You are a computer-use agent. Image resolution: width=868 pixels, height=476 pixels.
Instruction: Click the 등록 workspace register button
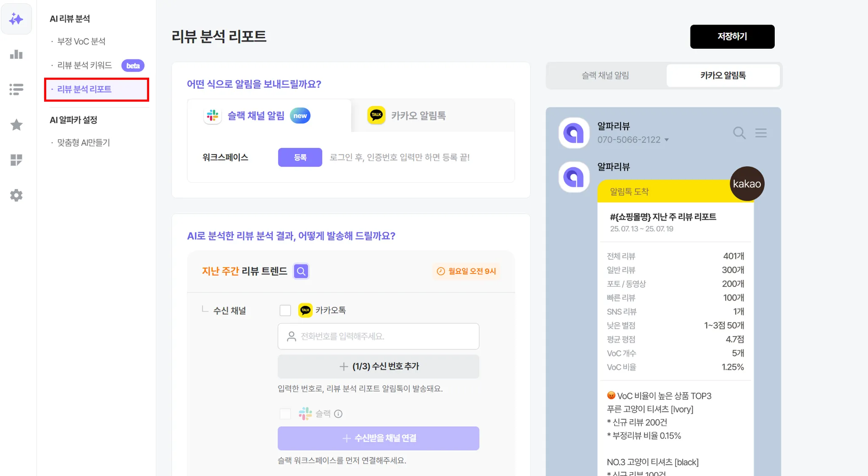(x=300, y=157)
